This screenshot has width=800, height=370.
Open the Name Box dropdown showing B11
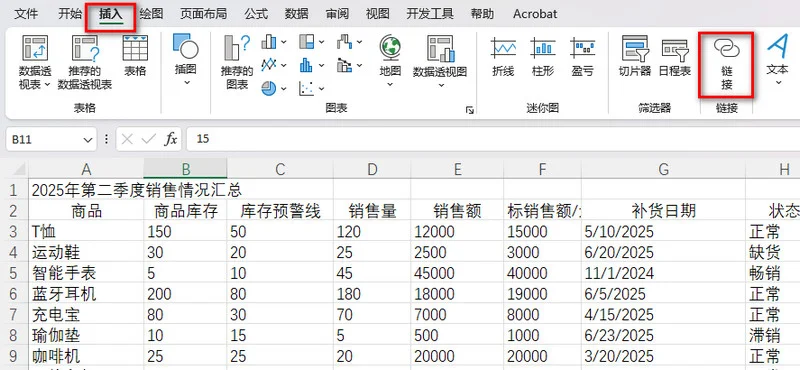(87, 139)
